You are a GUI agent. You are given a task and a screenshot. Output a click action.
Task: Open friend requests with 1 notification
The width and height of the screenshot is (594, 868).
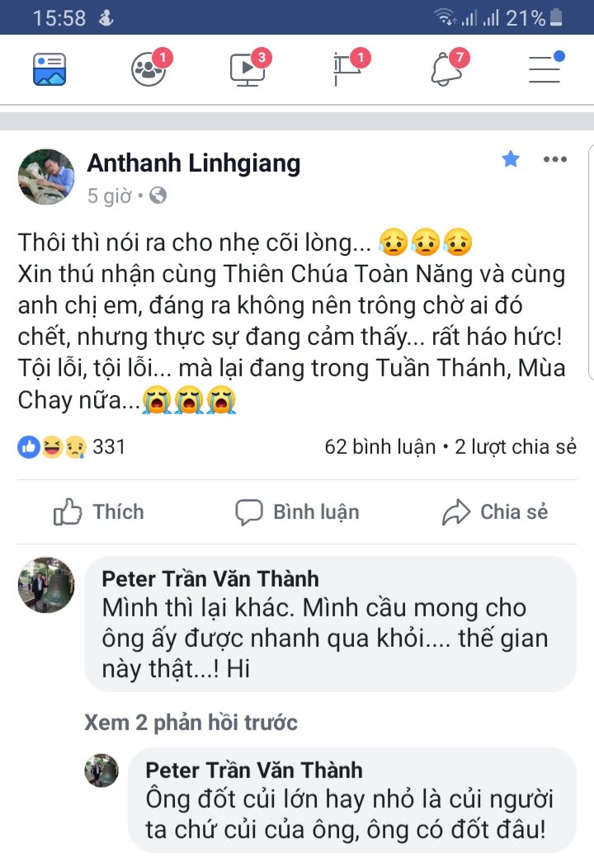click(147, 69)
